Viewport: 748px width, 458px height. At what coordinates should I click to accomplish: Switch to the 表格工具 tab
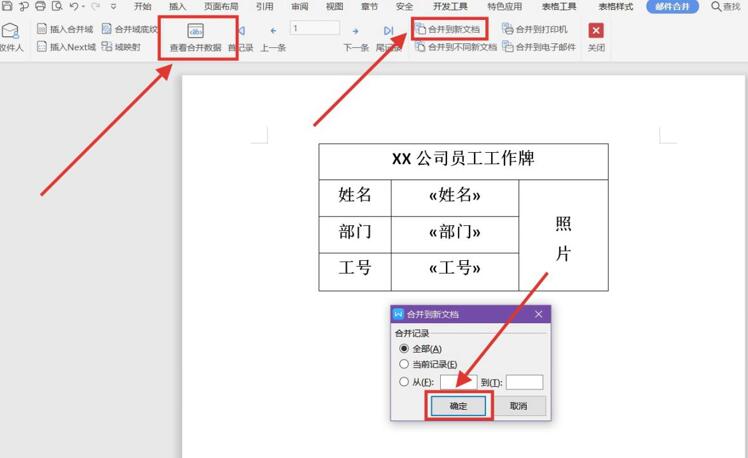(x=559, y=7)
